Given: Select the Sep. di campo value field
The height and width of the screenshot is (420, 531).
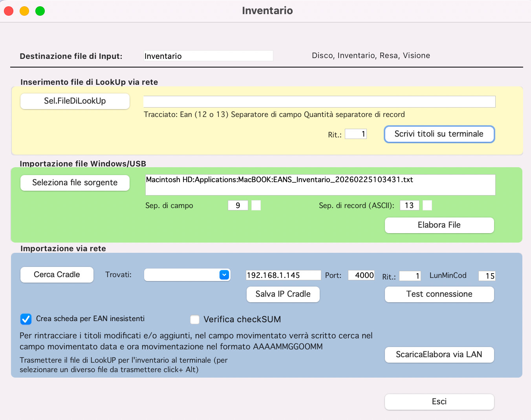Looking at the screenshot, I should 238,205.
